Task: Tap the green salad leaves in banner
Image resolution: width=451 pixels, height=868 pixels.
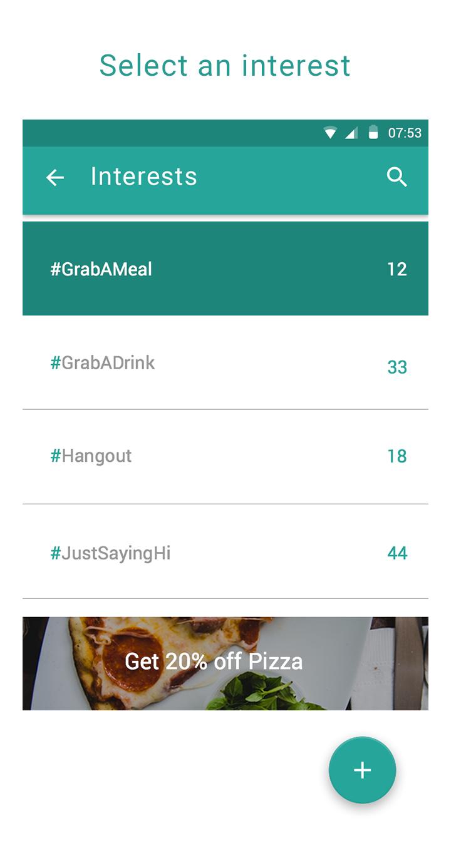Action: click(263, 692)
